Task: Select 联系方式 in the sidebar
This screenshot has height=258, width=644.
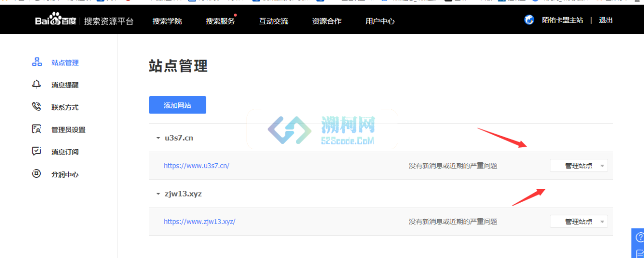Action: (x=65, y=107)
